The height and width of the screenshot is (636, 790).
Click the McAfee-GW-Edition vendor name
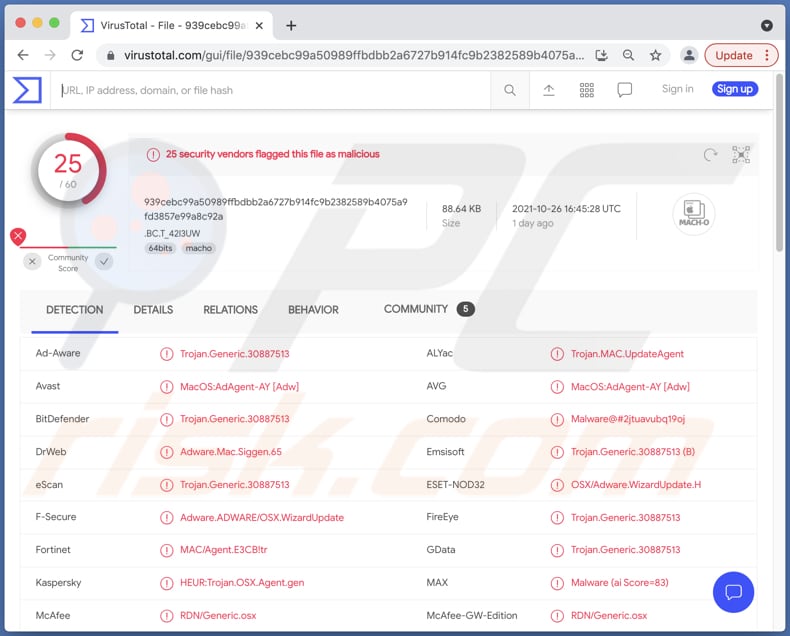(x=472, y=616)
